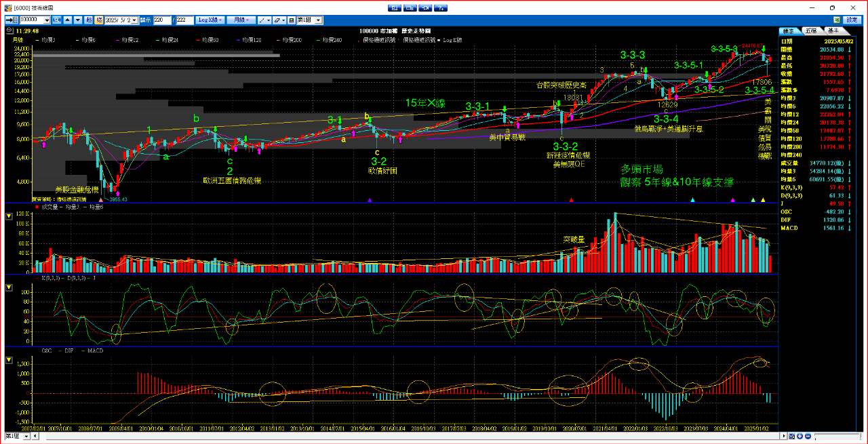Click the zoom in plus icon at bottom right
This screenshot has height=444, width=868.
tap(800, 437)
